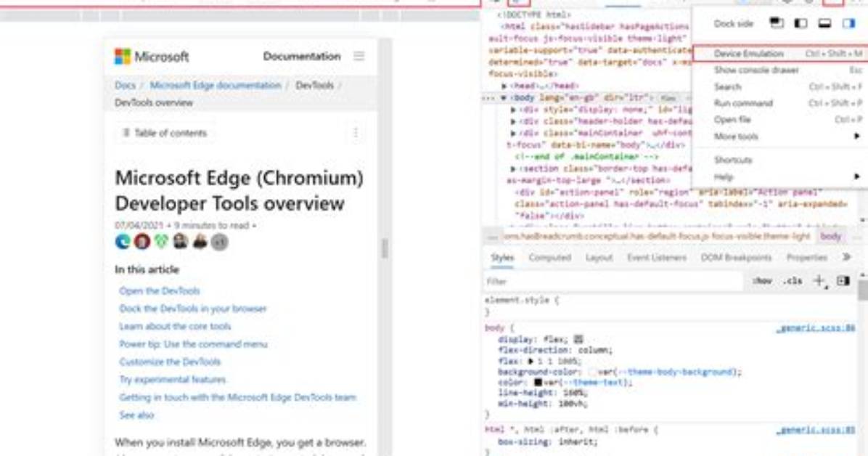This screenshot has height=456, width=868.
Task: Follow Microsoft Edge documentation breadcrumb
Action: point(216,86)
